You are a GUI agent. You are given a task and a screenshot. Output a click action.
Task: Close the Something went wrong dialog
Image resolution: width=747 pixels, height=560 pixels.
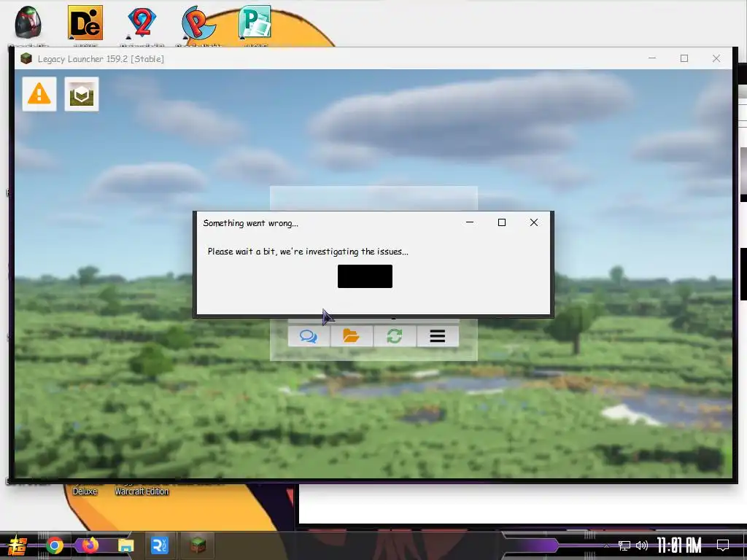click(x=534, y=222)
